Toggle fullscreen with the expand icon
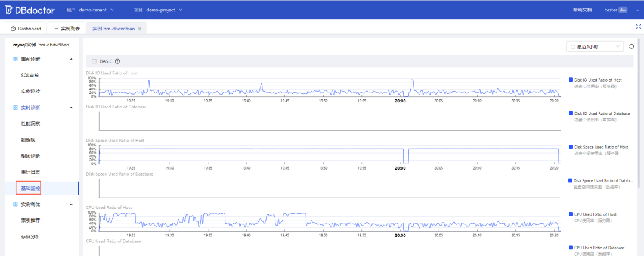The width and height of the screenshot is (644, 256). [638, 26]
